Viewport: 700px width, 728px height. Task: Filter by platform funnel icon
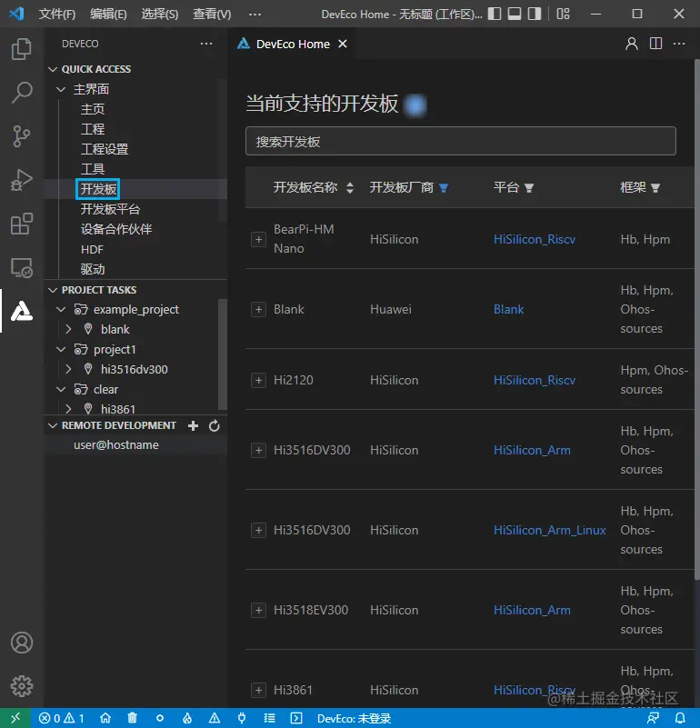pos(528,187)
